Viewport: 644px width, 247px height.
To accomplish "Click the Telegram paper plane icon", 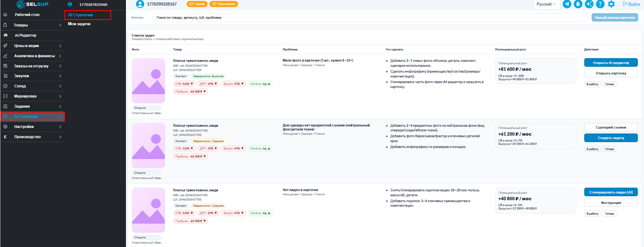I will coord(567,4).
